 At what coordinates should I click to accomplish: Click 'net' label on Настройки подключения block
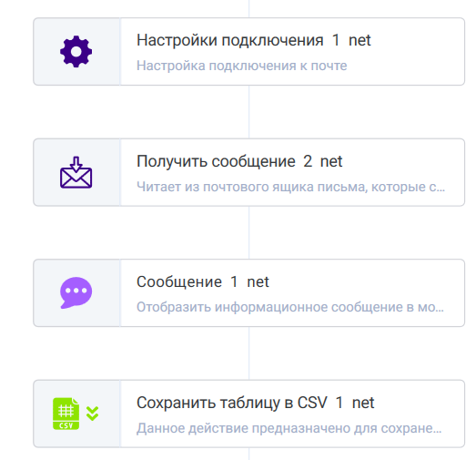[360, 40]
